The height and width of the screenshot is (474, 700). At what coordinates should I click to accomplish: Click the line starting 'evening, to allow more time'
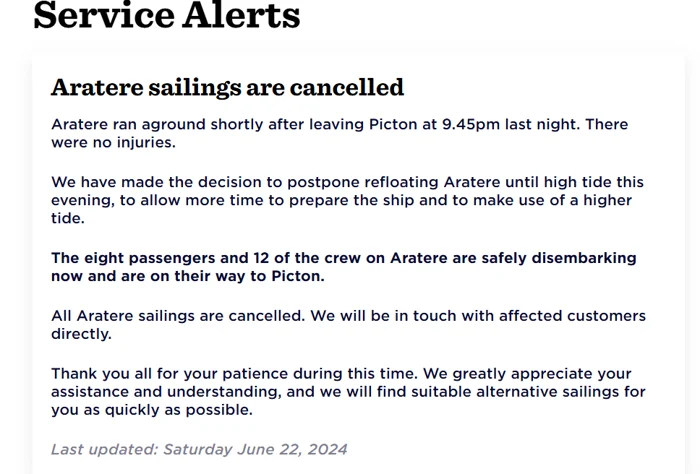pos(342,200)
